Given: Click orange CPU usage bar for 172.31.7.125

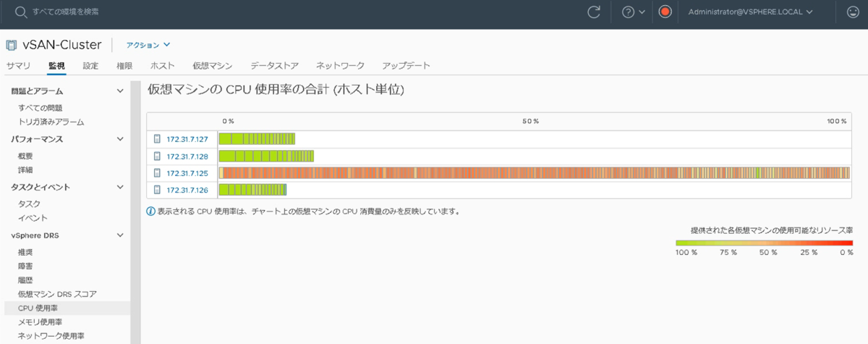Looking at the screenshot, I should (535, 173).
